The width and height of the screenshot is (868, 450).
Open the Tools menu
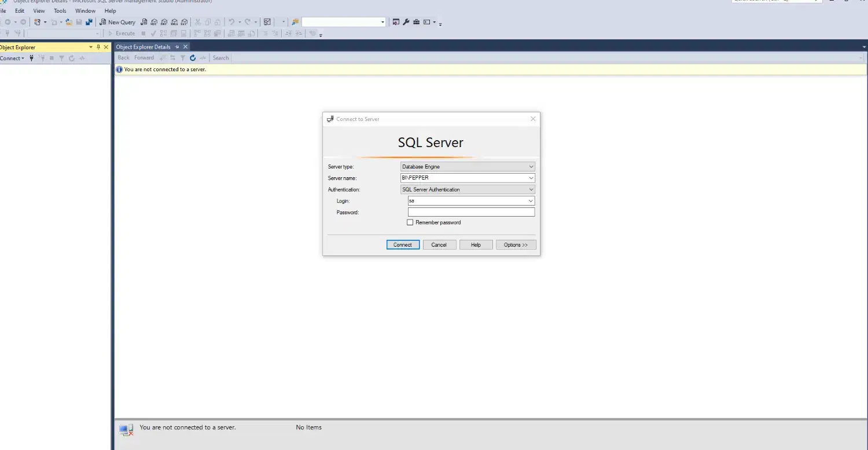pos(60,10)
